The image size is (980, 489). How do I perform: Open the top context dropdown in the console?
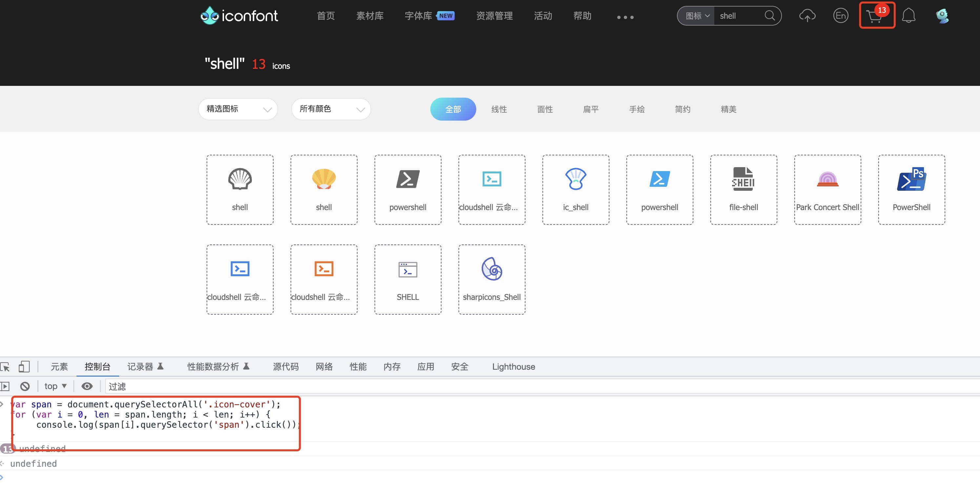pyautogui.click(x=55, y=386)
